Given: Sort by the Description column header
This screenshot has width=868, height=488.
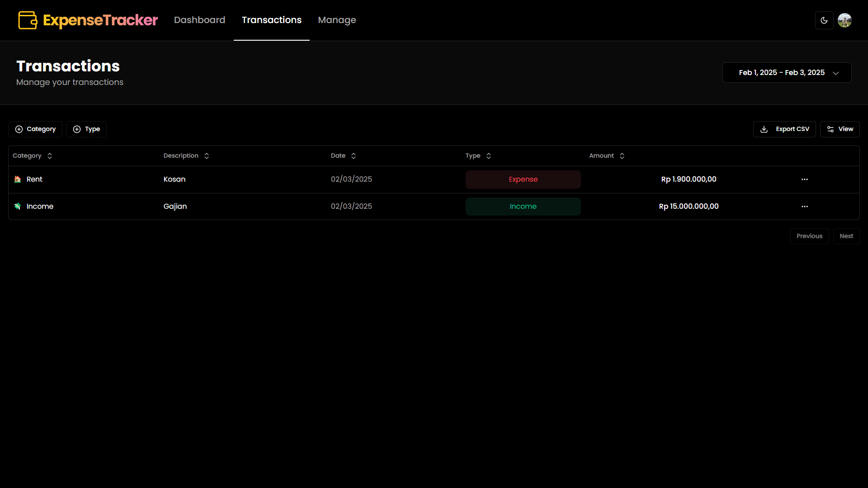Looking at the screenshot, I should [186, 156].
